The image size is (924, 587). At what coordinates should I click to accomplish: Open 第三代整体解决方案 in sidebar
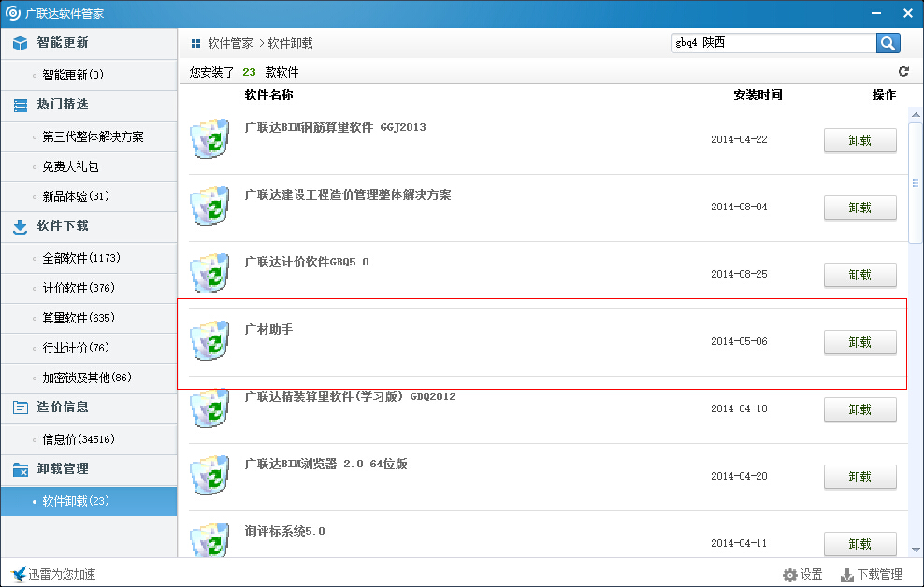click(x=89, y=136)
